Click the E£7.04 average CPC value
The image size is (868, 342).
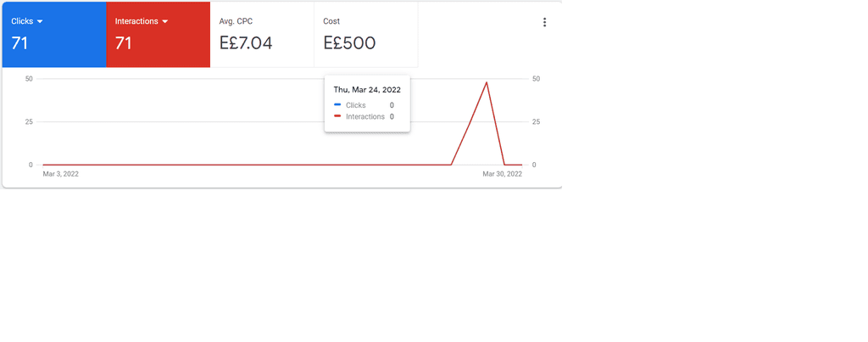(246, 42)
